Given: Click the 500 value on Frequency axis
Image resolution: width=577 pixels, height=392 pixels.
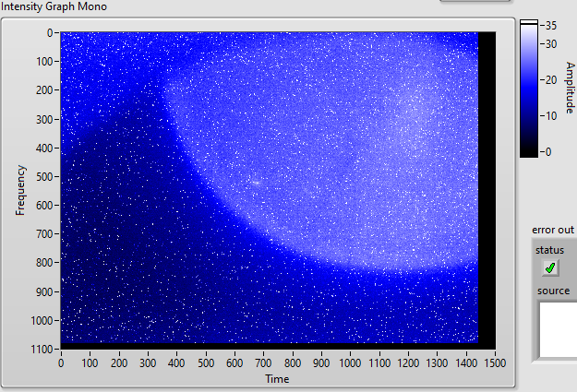Looking at the screenshot, I should (44, 176).
